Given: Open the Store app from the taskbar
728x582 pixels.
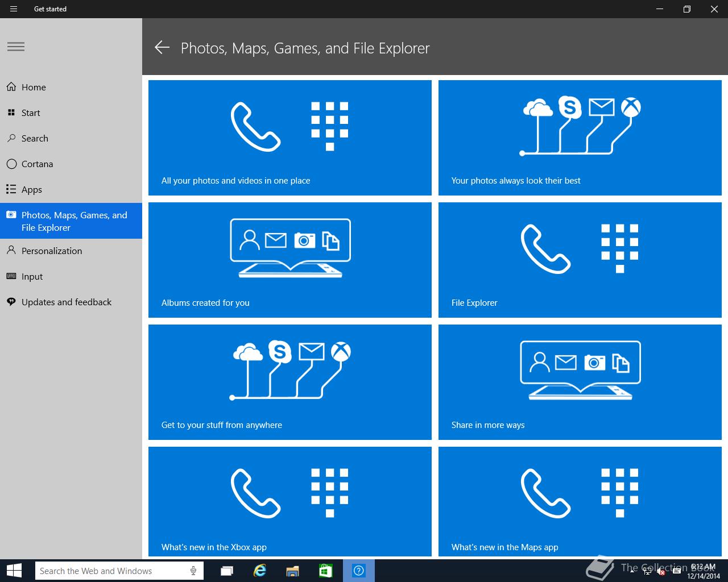Looking at the screenshot, I should 325,571.
